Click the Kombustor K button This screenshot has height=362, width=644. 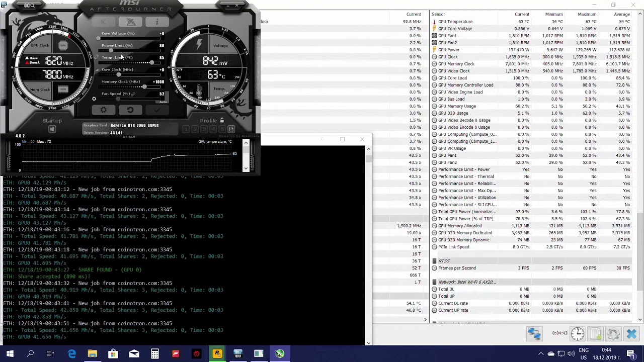105,22
